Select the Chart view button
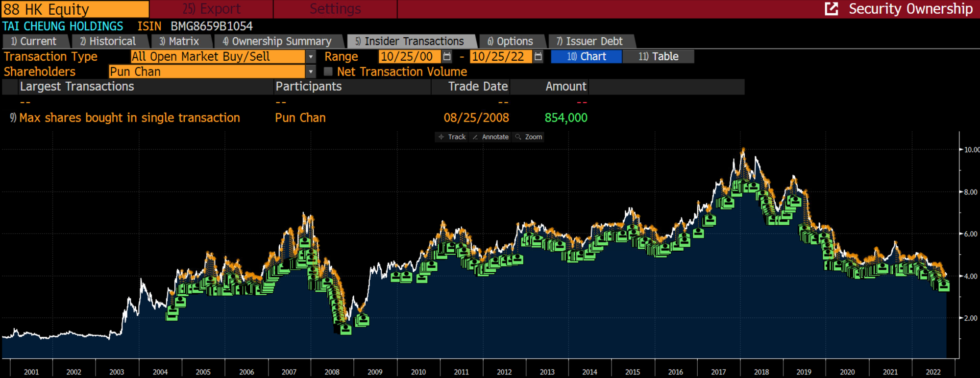This screenshot has width=980, height=378. [x=587, y=57]
